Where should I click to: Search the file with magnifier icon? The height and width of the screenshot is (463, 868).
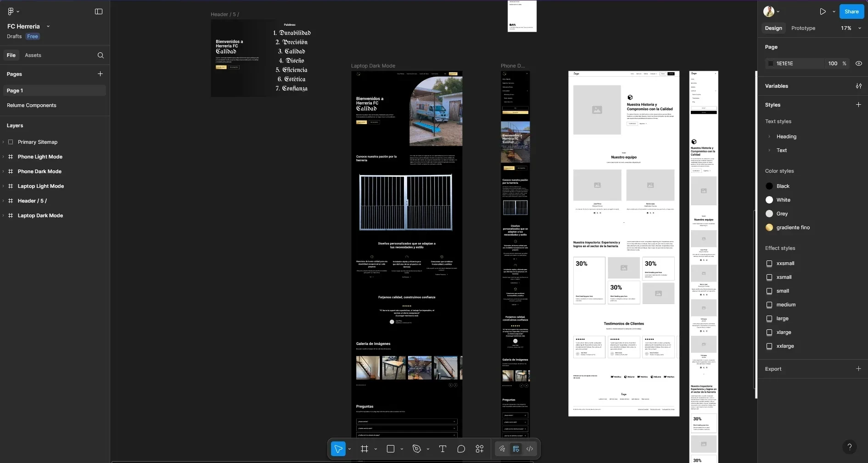coord(101,56)
